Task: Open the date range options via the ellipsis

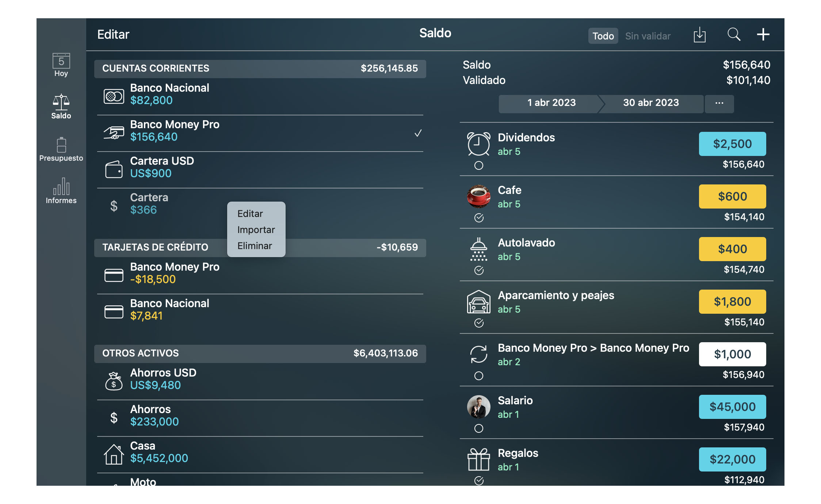Action: (719, 103)
